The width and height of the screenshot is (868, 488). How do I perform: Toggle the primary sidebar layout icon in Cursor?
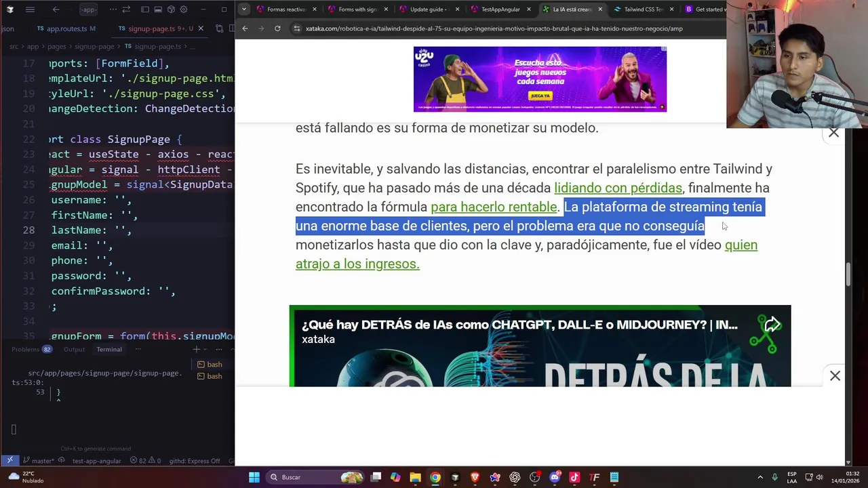tap(144, 9)
